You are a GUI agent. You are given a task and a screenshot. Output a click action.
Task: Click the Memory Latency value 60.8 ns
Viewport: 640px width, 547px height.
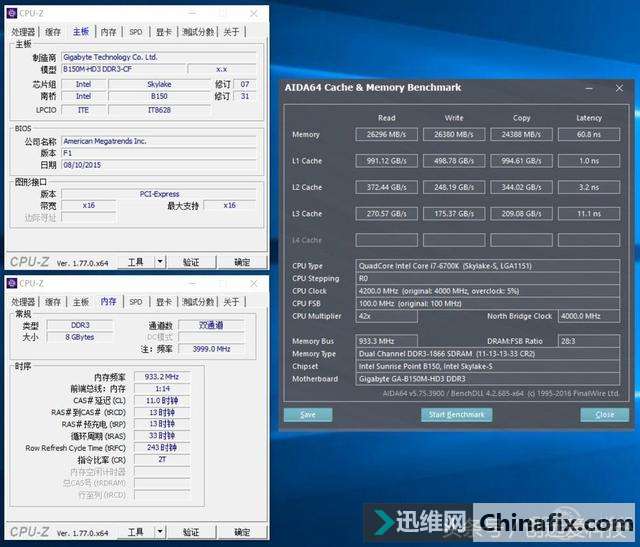tap(589, 134)
